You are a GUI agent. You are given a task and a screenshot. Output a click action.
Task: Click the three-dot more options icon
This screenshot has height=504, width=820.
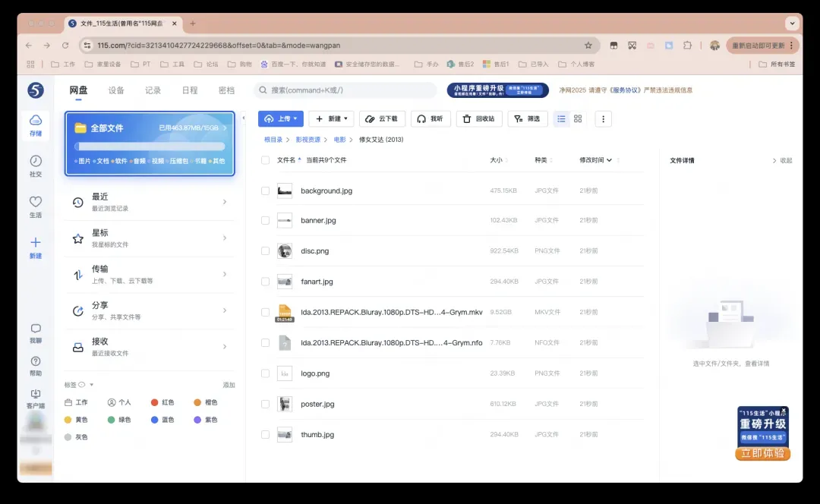(604, 119)
